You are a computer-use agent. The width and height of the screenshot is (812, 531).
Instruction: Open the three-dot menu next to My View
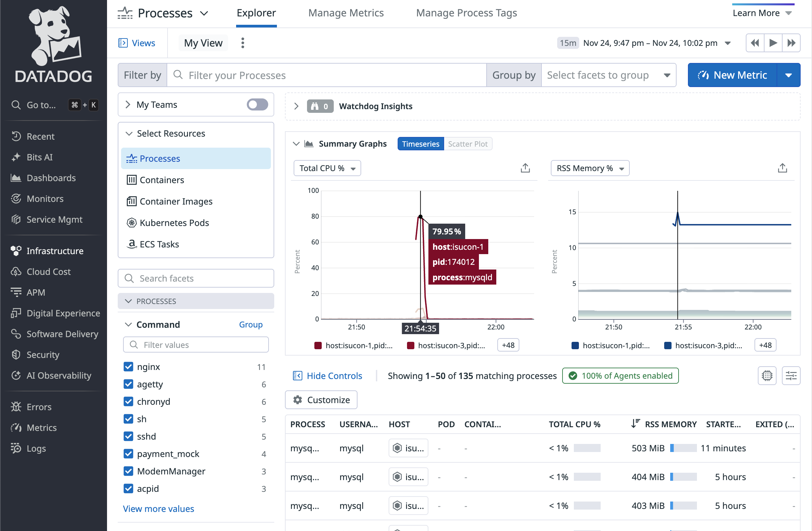coord(242,43)
